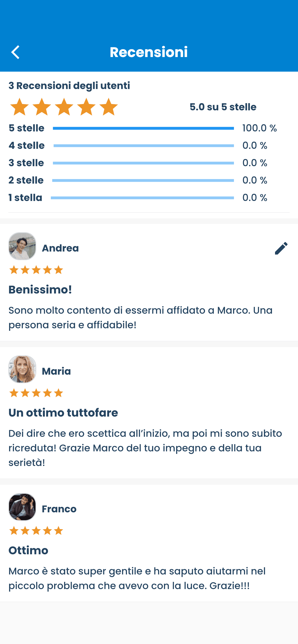Select the 5 stelle rating bar

143,128
